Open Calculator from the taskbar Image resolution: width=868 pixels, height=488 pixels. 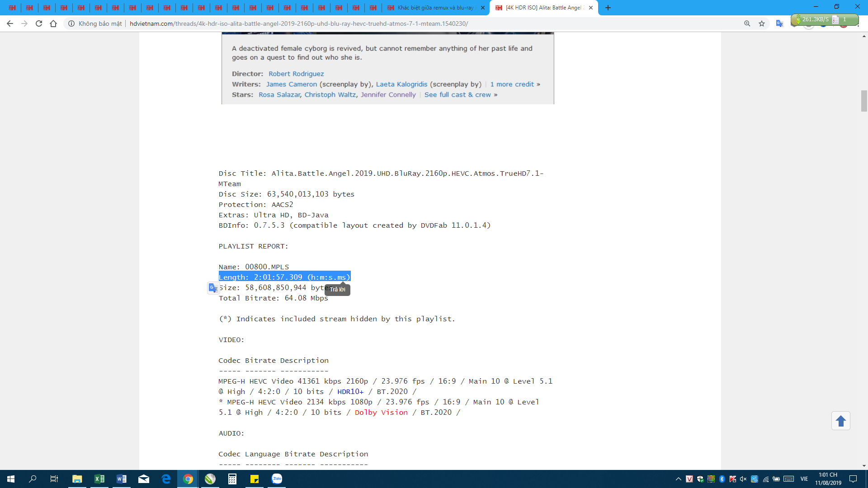[232, 479]
